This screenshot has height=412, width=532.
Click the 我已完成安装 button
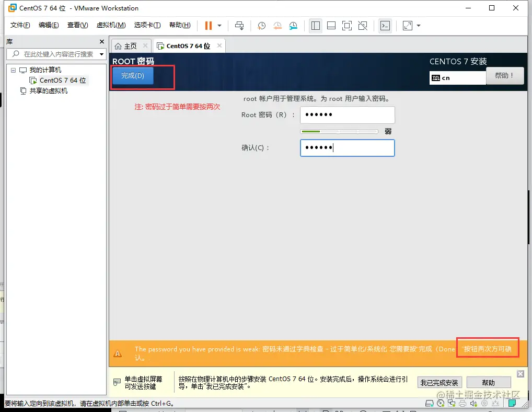click(x=440, y=383)
